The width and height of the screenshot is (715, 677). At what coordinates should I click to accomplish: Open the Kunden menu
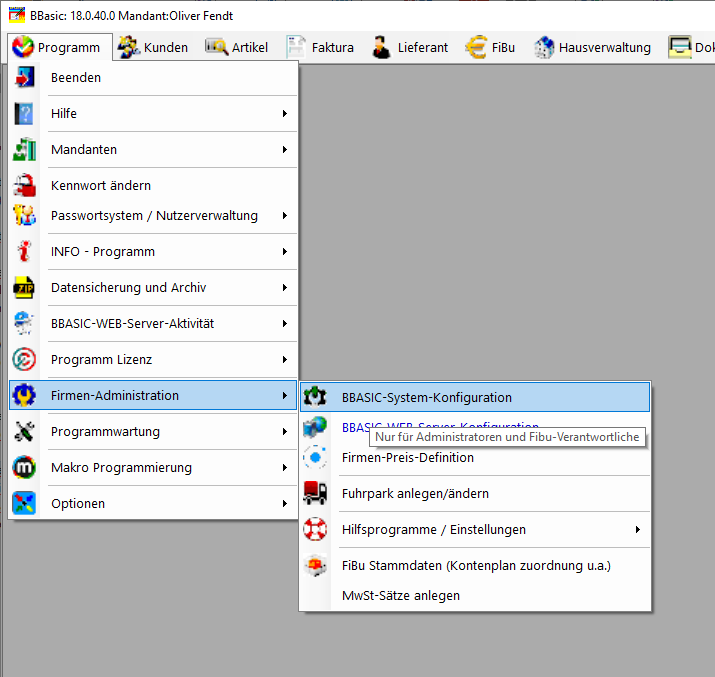coord(153,47)
